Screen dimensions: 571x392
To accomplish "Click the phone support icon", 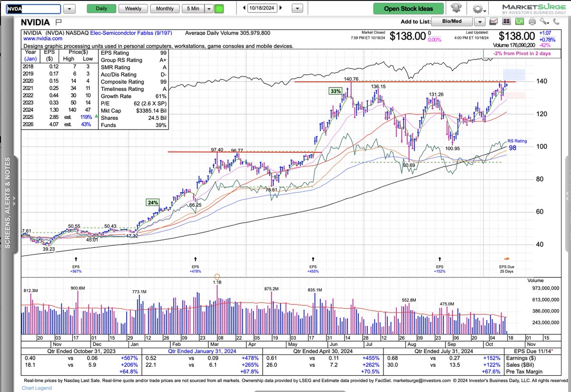I will click(x=556, y=22).
